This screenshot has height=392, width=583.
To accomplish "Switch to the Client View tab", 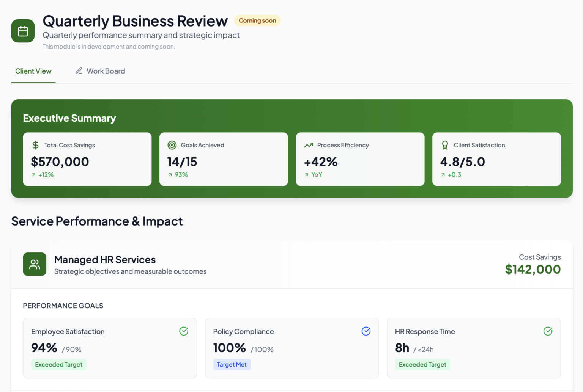I will click(x=33, y=71).
